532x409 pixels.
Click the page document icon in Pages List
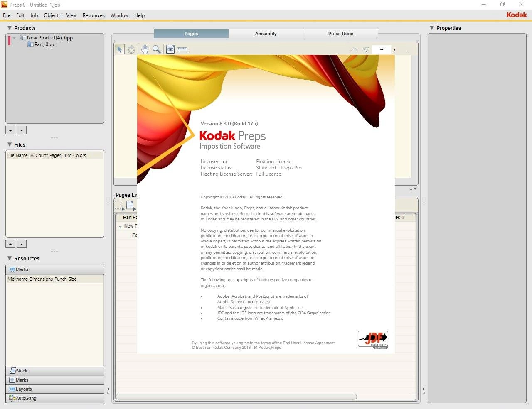tap(131, 205)
